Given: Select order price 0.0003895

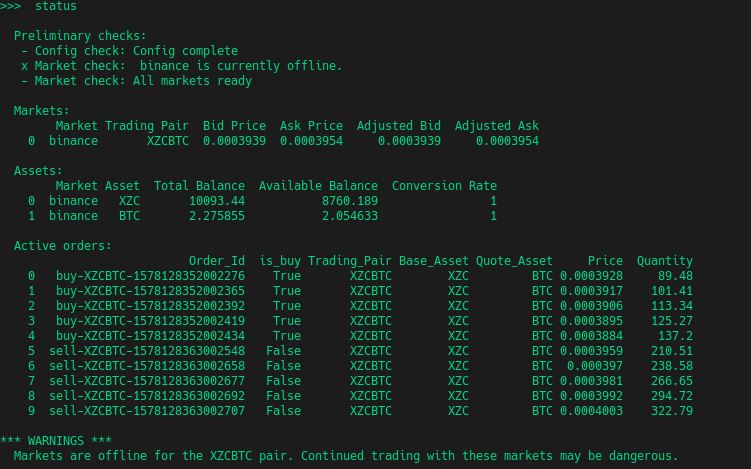Looking at the screenshot, I should tap(592, 321).
